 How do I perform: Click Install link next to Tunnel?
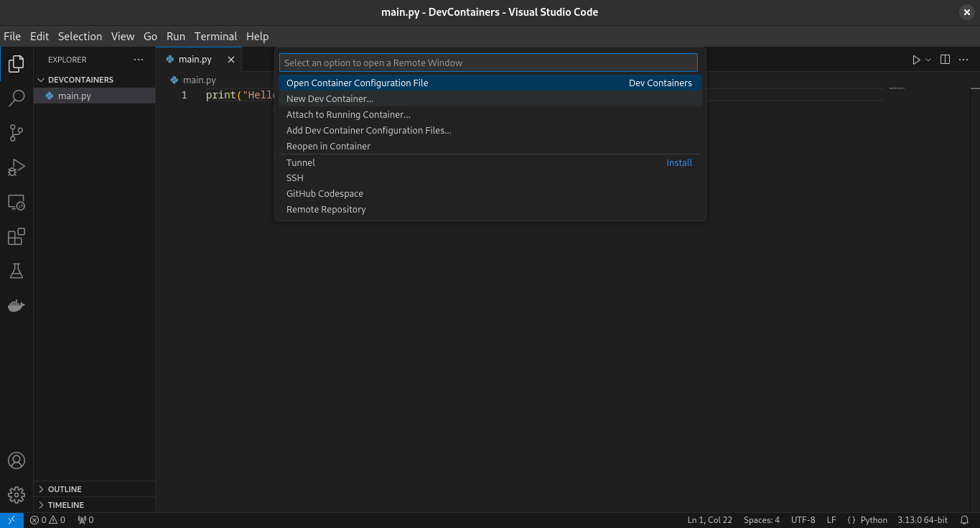coord(678,163)
